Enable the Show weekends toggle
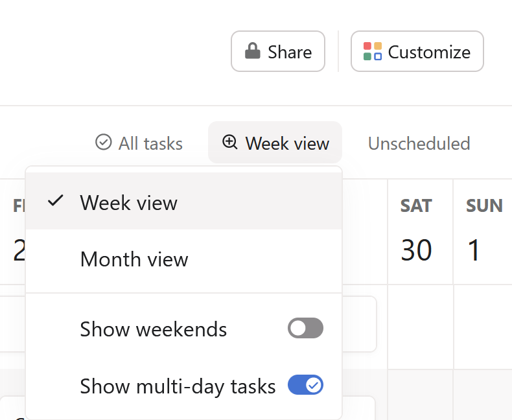Image resolution: width=512 pixels, height=420 pixels. [x=305, y=329]
